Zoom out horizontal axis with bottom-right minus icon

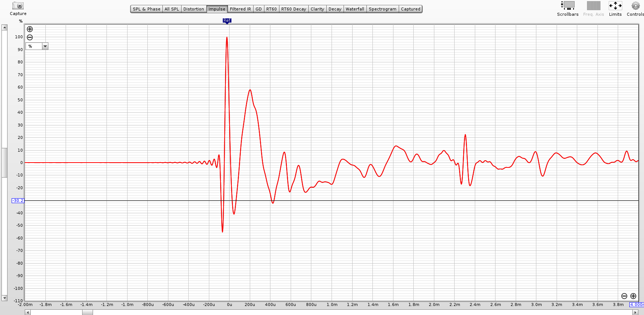(624, 296)
